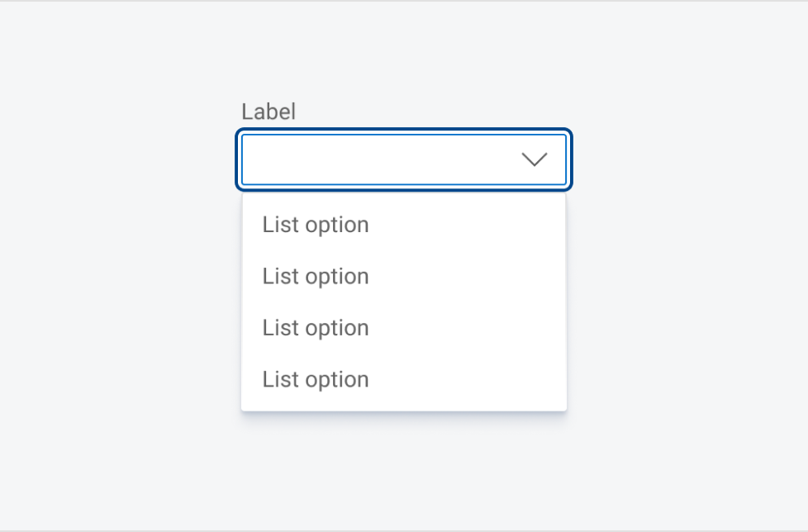The width and height of the screenshot is (808, 532).
Task: Select the last List option in the menu
Action: coord(315,379)
